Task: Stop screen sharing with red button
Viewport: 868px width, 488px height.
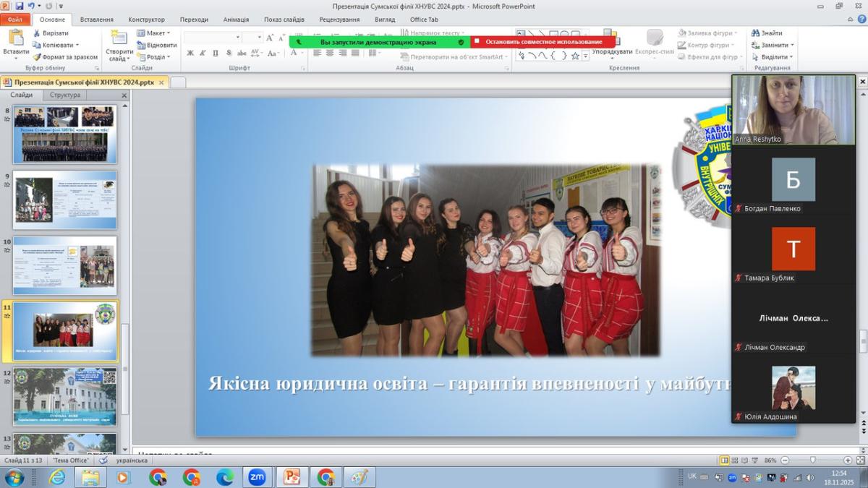Action: (542, 42)
